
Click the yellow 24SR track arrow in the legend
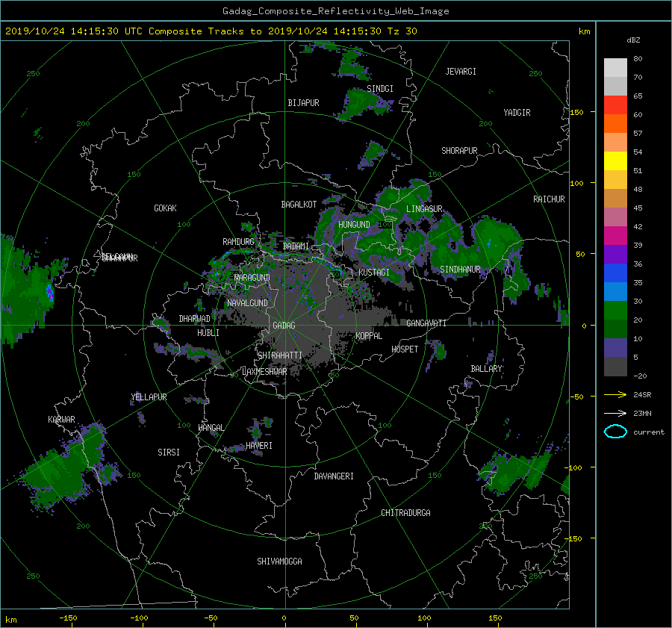coord(615,394)
